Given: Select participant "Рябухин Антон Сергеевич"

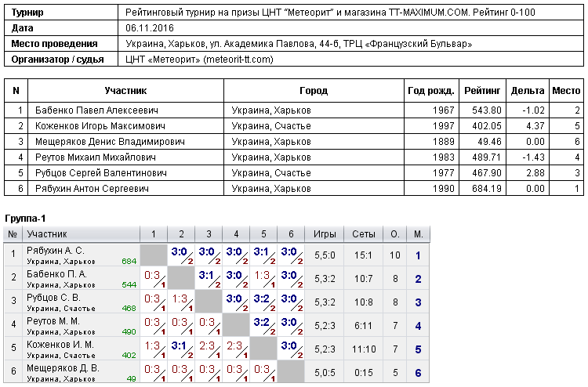Looking at the screenshot, I should 92,189.
